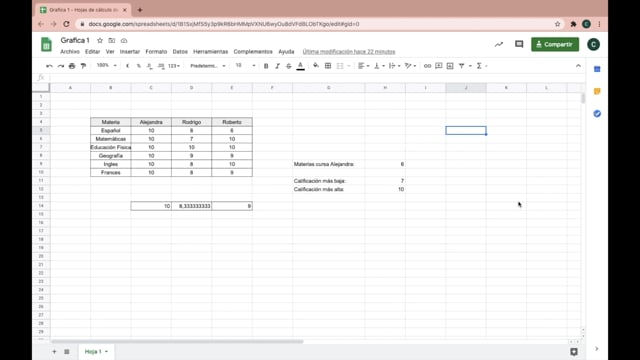Open the Insertar menu
The image size is (640, 360).
[x=130, y=51]
